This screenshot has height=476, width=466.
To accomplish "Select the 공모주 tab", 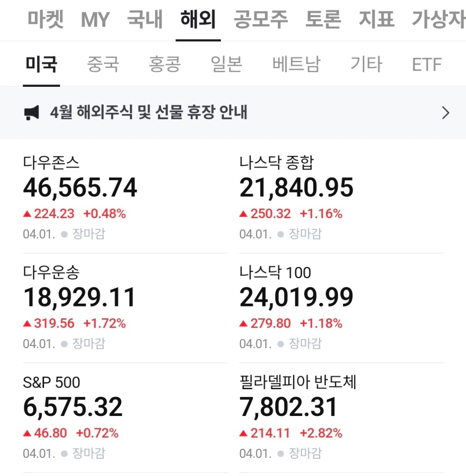I will click(261, 20).
